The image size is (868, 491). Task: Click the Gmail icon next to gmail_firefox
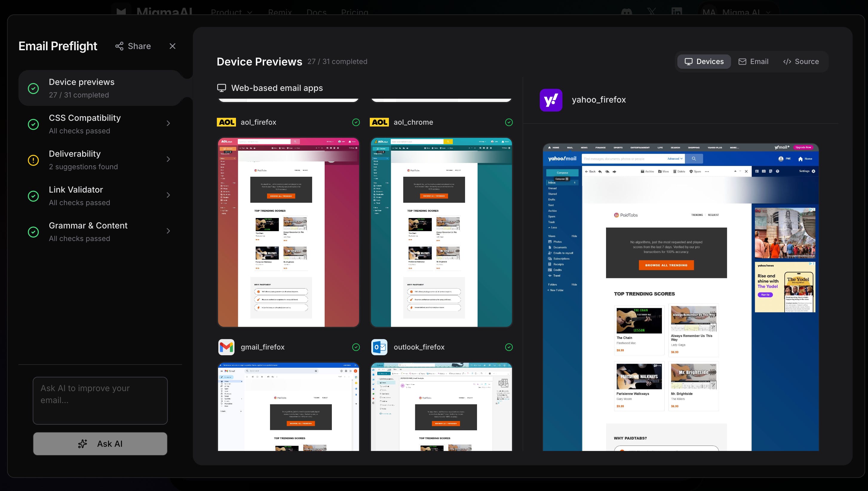pos(226,347)
